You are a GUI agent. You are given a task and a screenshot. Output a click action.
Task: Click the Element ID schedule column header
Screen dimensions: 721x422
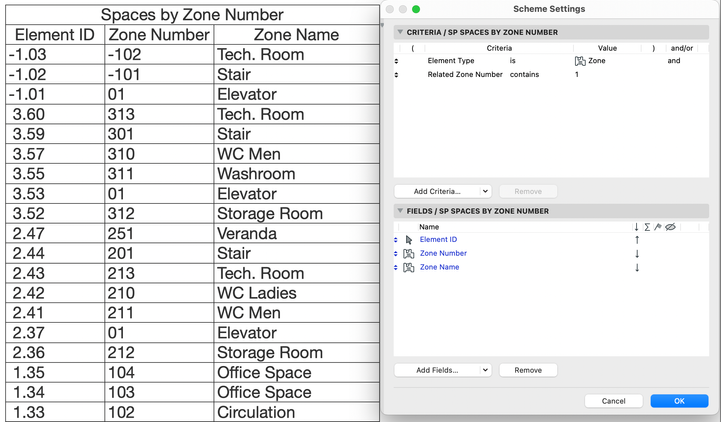click(x=55, y=34)
